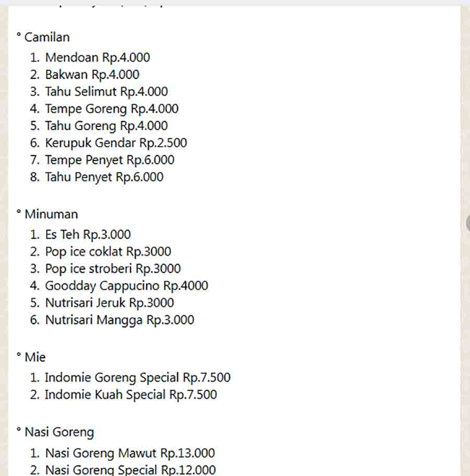Click the Nasi Goreng section heading
470x476 pixels.
[x=59, y=432]
